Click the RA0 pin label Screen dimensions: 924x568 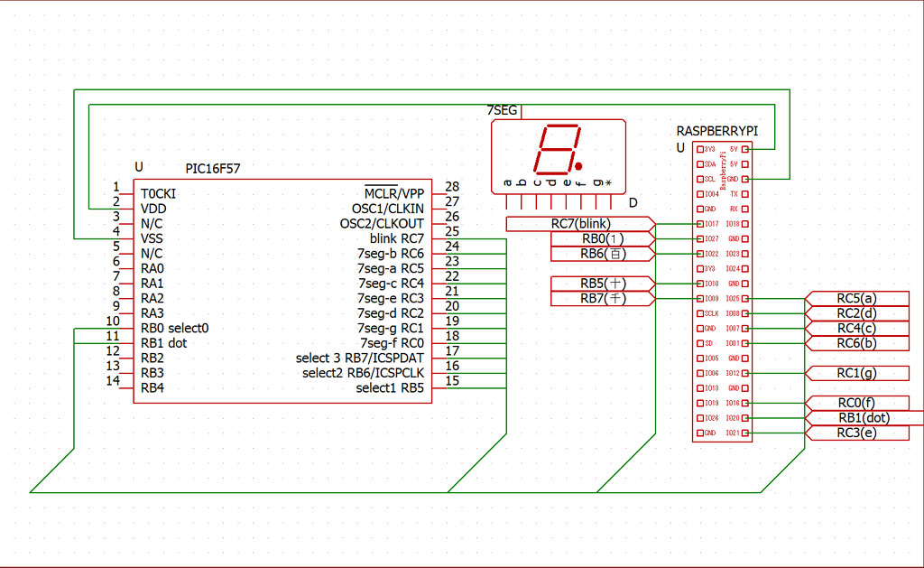point(152,268)
